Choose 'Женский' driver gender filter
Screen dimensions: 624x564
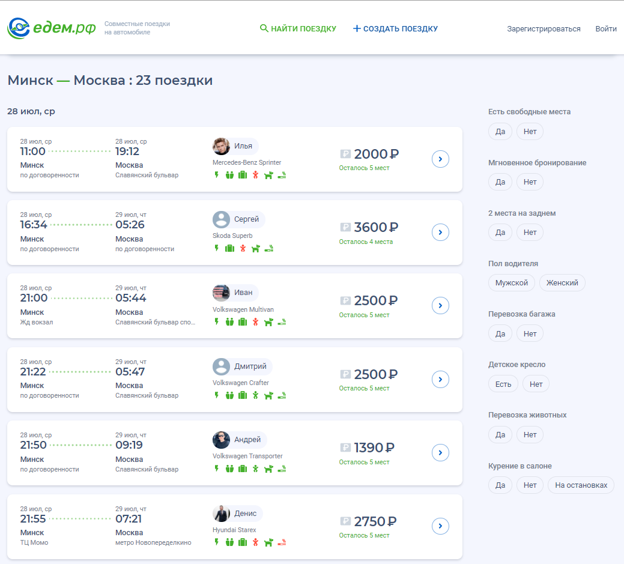(562, 283)
